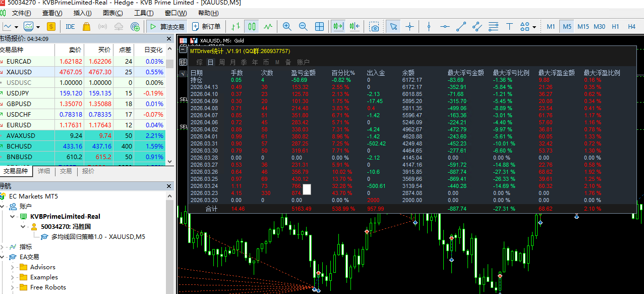Click the 日变化 column header
Viewport: 644px width, 294px height.
click(x=153, y=50)
